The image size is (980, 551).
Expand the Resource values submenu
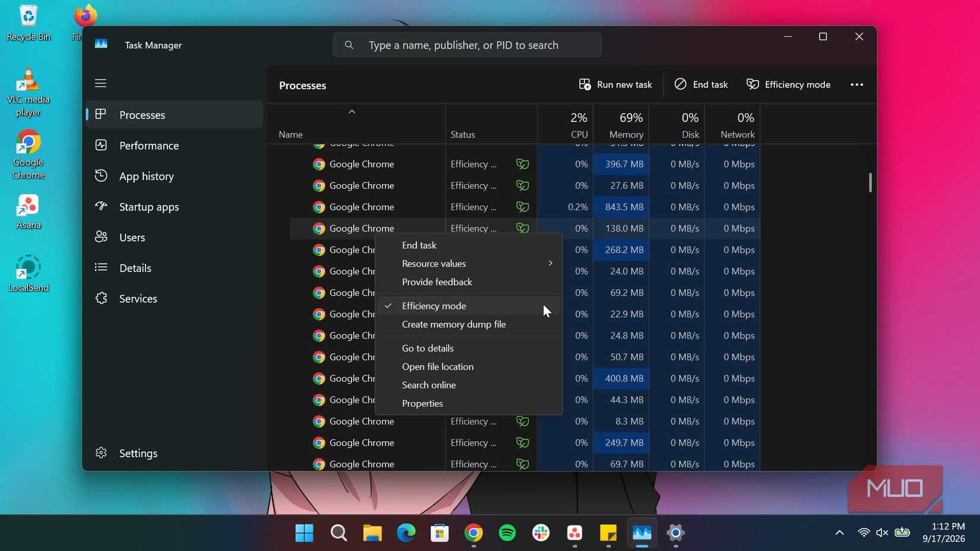pos(469,264)
